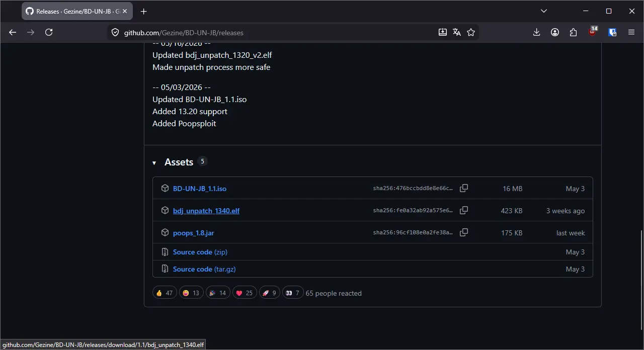Screen dimensions: 644x350
Task: Click the Assets count badge 5
Action: [x=202, y=161]
